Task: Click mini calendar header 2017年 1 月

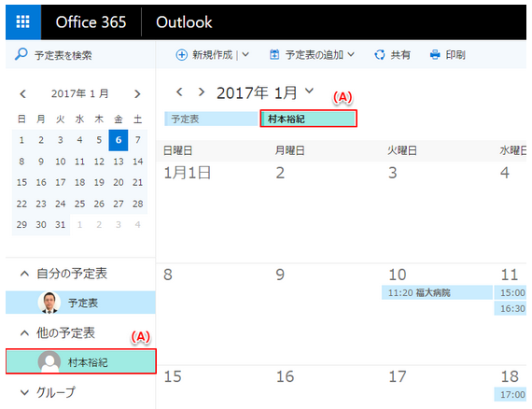Action: point(79,93)
